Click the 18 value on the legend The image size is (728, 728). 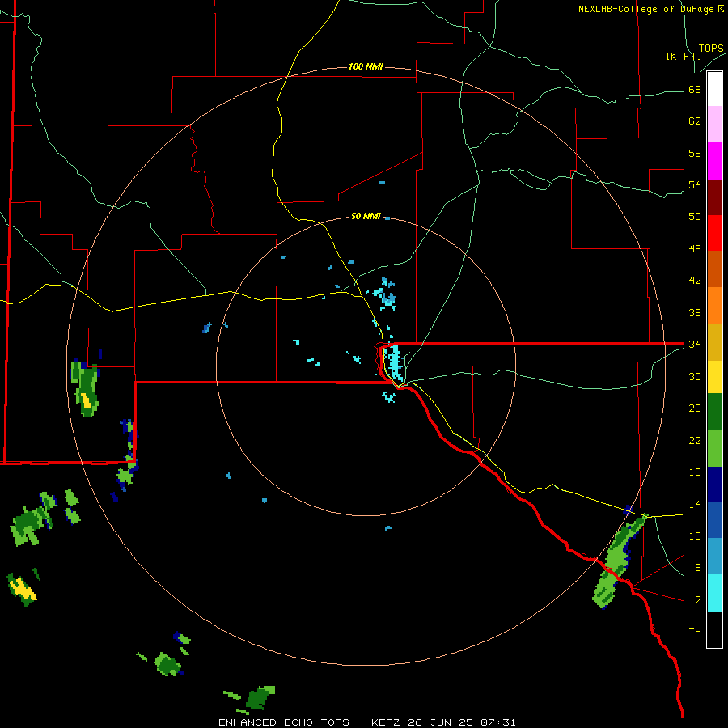pyautogui.click(x=695, y=472)
